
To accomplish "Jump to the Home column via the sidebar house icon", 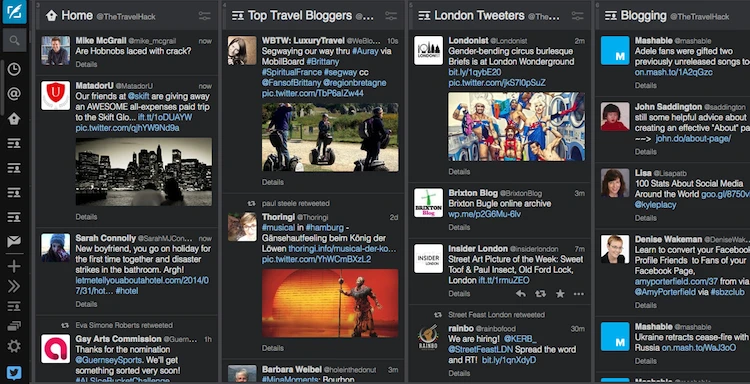I will 14,119.
